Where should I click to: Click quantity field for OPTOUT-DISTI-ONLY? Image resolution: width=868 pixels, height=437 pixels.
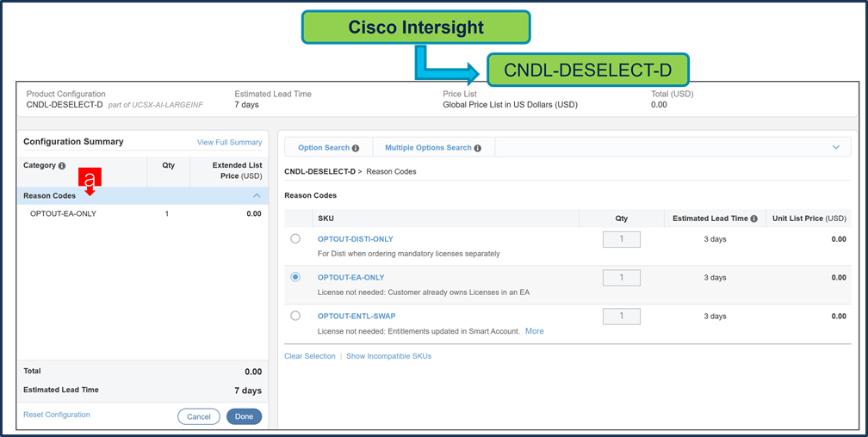pos(621,239)
